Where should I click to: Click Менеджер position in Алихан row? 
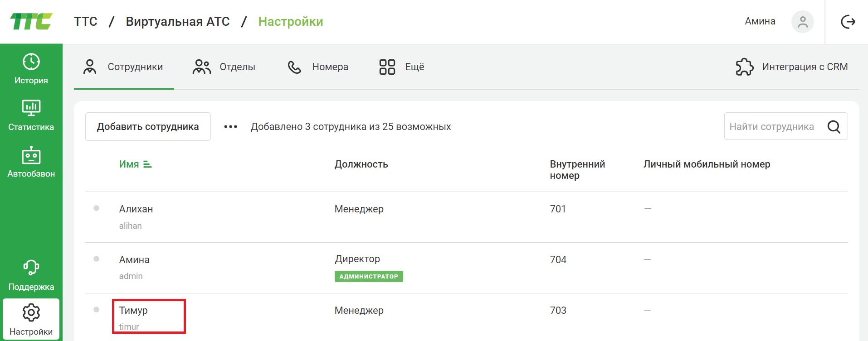tap(359, 209)
